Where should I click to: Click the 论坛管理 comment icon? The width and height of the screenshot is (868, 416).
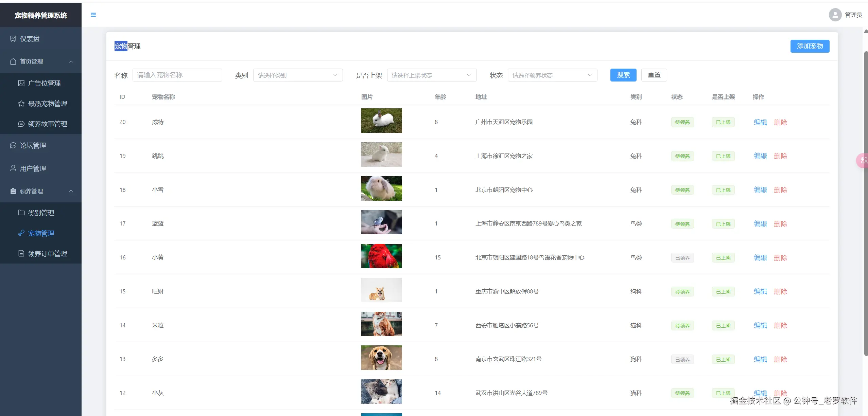pyautogui.click(x=13, y=145)
